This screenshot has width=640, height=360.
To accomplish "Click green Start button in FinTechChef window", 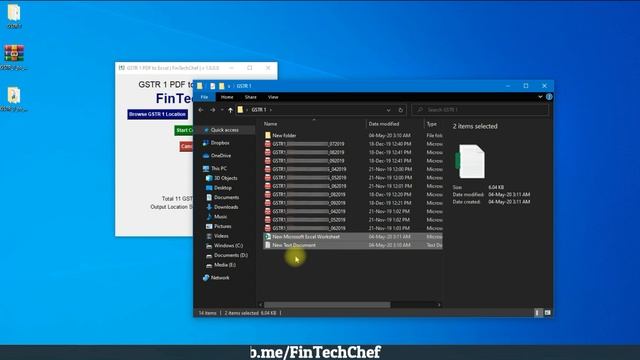I will tap(184, 130).
